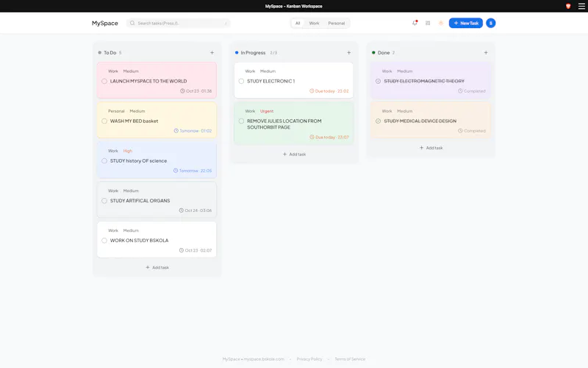Screen dimensions: 588x368
Task: Add a task via In Progress plus icon
Action: click(x=348, y=52)
